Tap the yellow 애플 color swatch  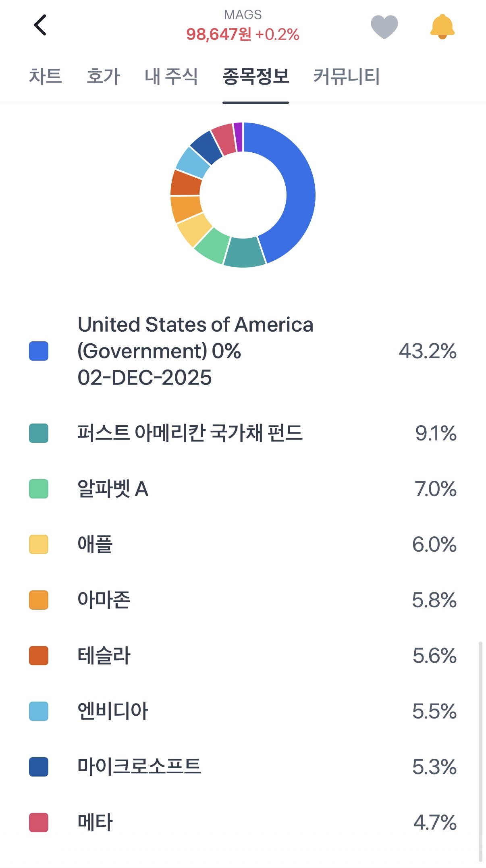click(x=39, y=544)
